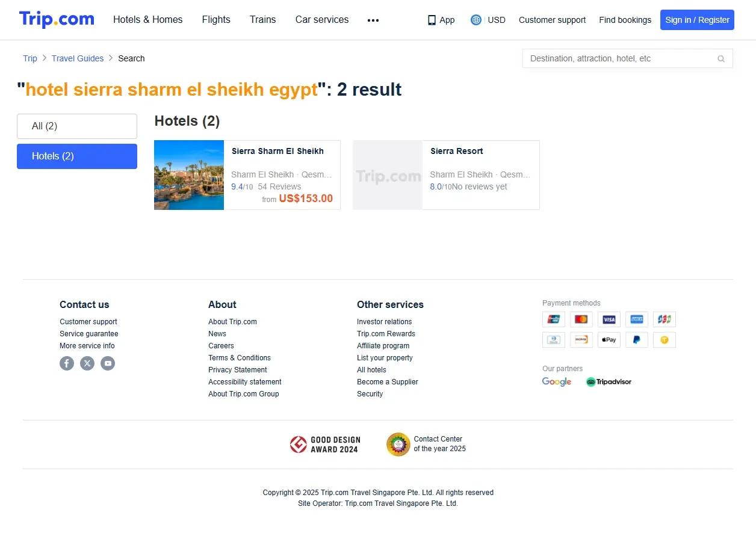756x554 pixels.
Task: Click the American Express payment icon
Action: click(637, 319)
